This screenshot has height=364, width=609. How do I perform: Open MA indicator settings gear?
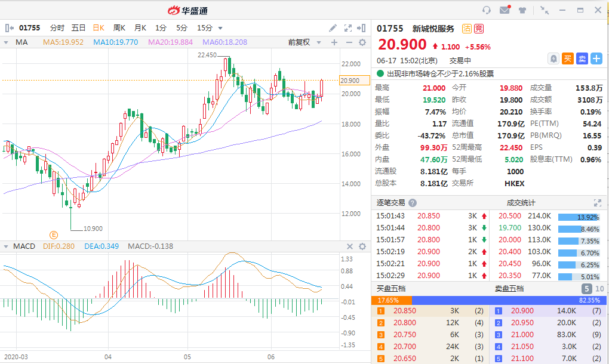pyautogui.click(x=362, y=42)
